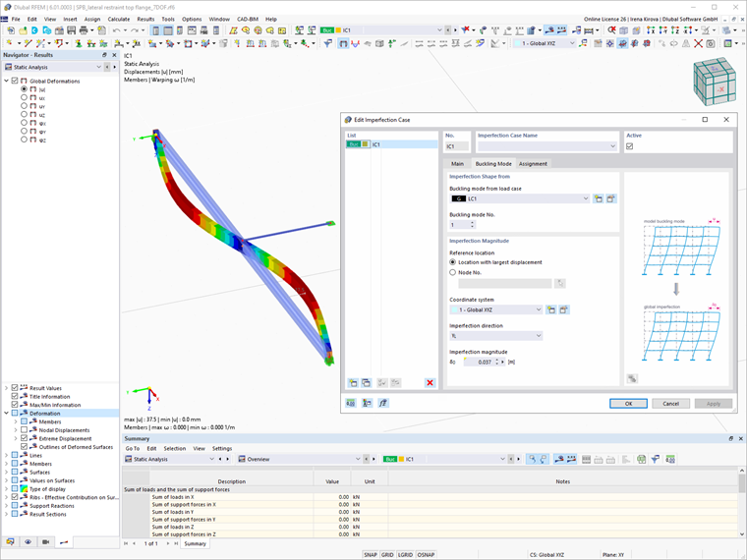Image resolution: width=747 pixels, height=560 pixels.
Task: Click the Cancel button in dialog
Action: pos(670,404)
